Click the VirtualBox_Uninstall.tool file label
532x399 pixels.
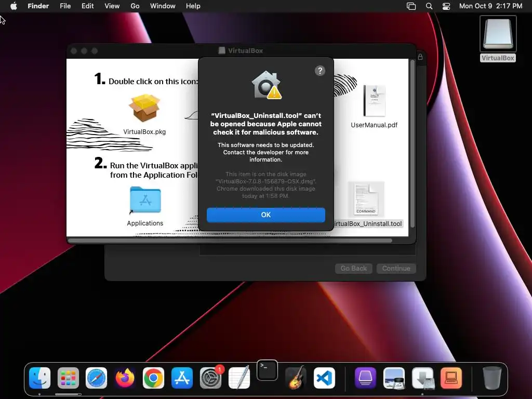pos(368,223)
